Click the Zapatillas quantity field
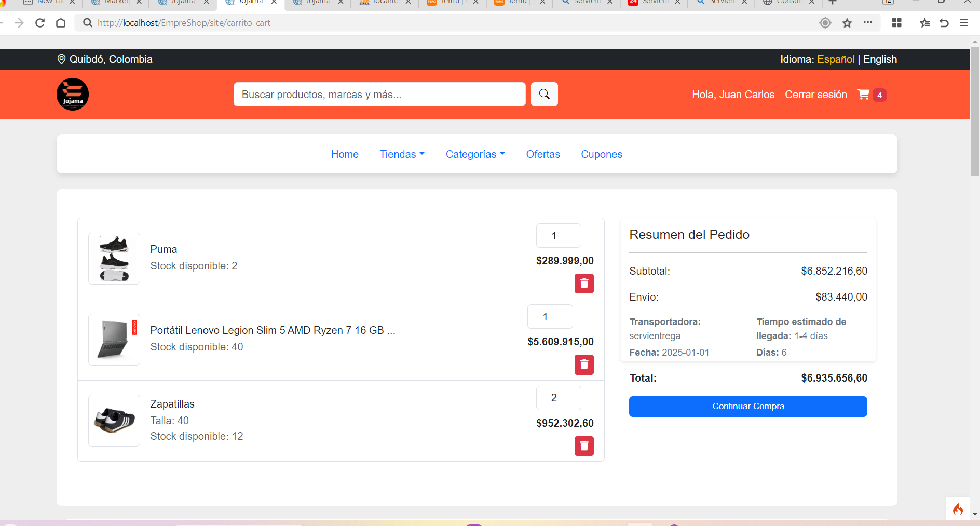 558,398
